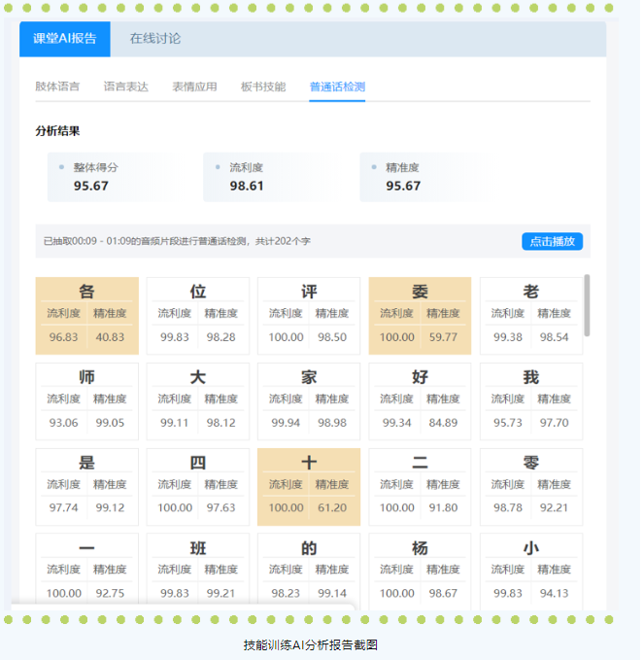Open the character card 零

[531, 487]
